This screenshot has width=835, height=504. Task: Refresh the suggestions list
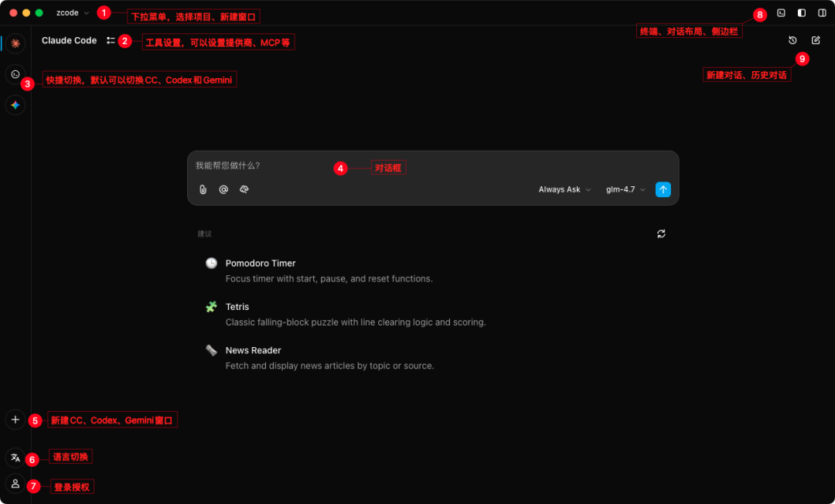tap(661, 233)
